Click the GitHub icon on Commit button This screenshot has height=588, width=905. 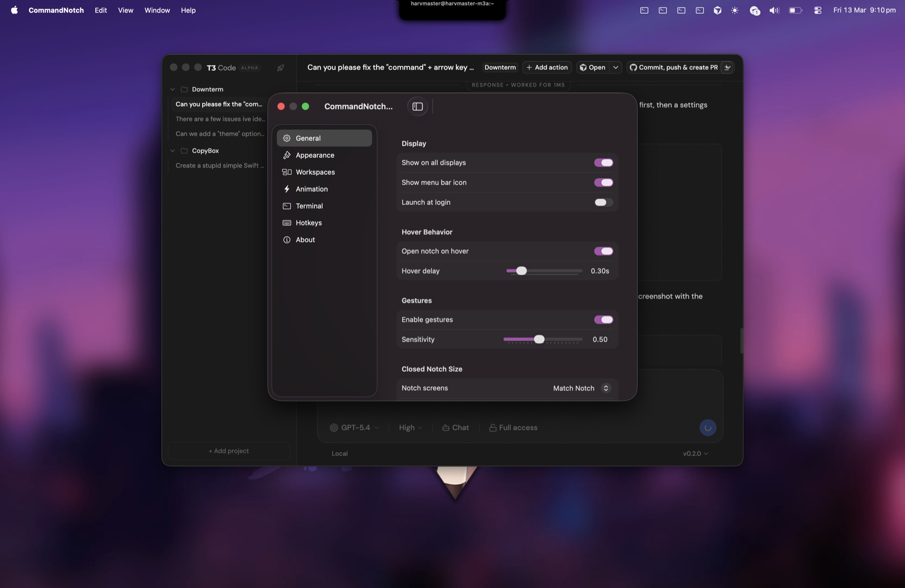(633, 67)
